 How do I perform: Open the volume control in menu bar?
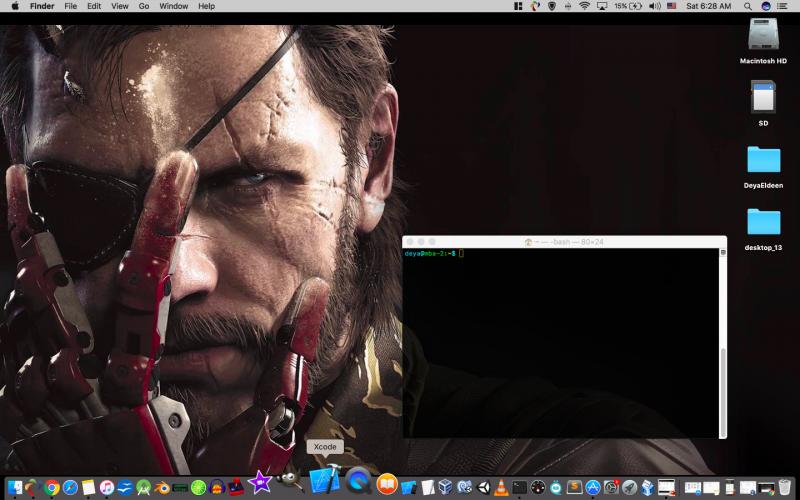[655, 6]
